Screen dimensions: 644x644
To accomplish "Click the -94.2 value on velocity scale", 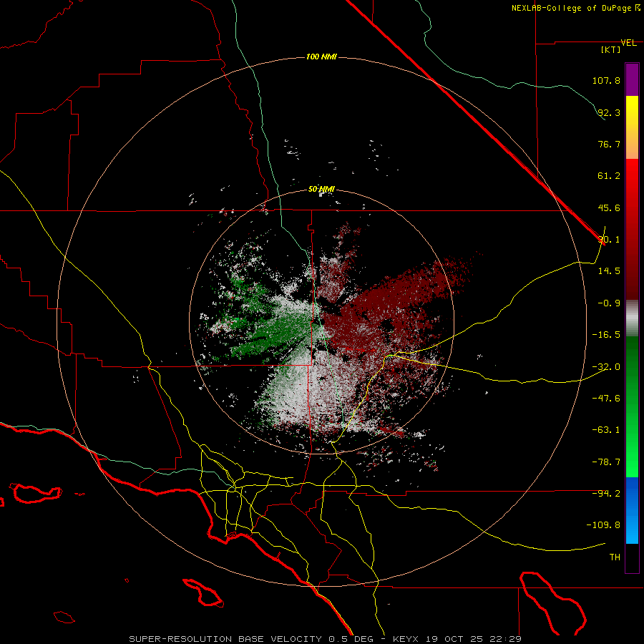I will coord(606,494).
